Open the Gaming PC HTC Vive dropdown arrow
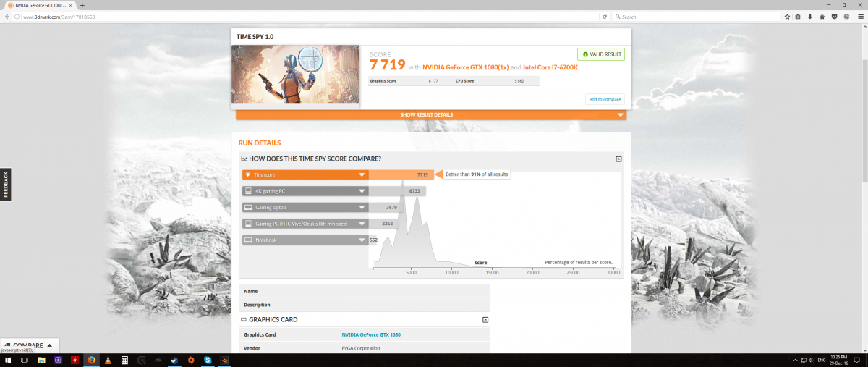The height and width of the screenshot is (367, 868). click(362, 224)
